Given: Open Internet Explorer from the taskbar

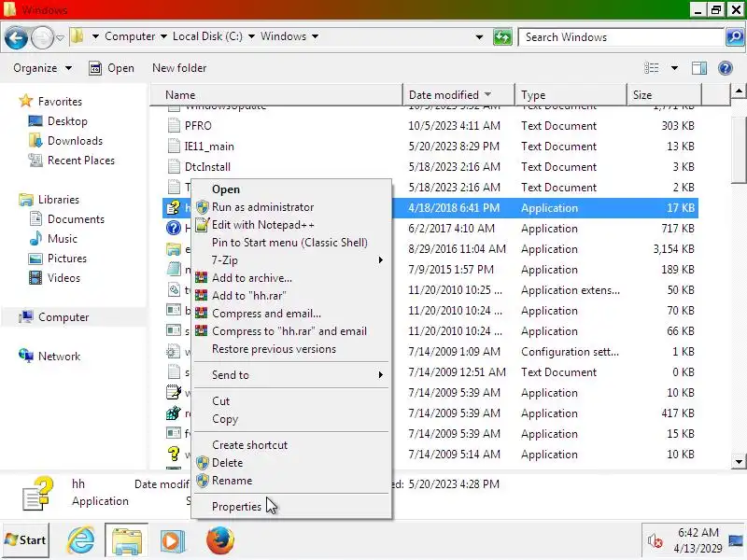Looking at the screenshot, I should (x=81, y=540).
